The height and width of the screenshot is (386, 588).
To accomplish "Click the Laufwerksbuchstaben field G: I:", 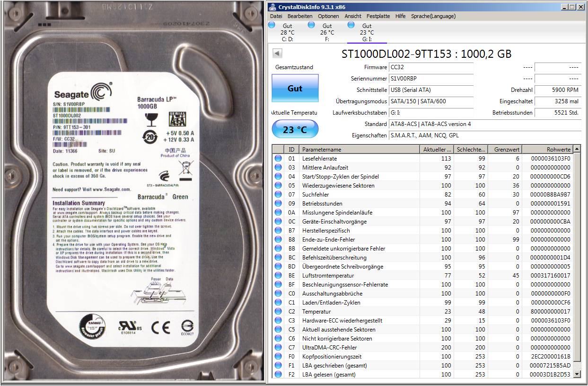I will tap(431, 113).
